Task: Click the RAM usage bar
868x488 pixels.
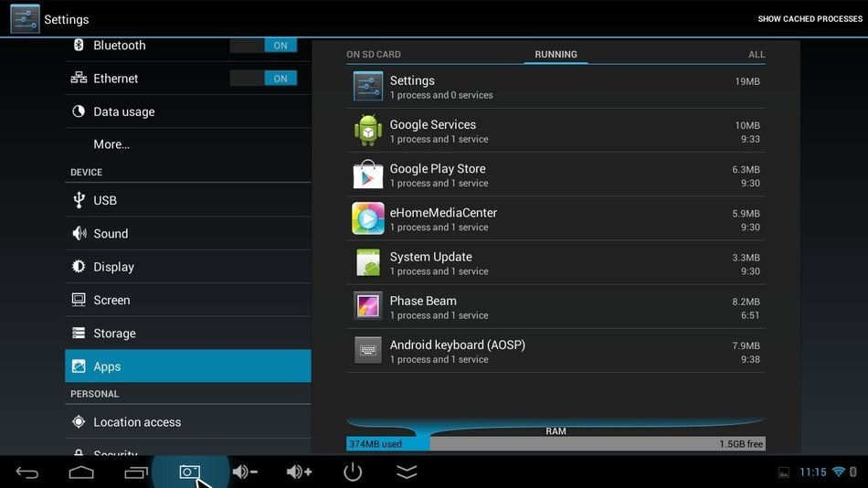Action: [x=556, y=444]
